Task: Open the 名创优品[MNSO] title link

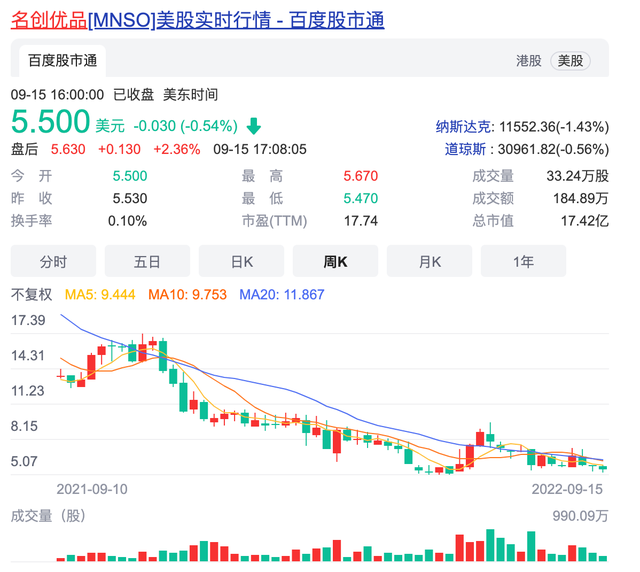Action: 197,20
